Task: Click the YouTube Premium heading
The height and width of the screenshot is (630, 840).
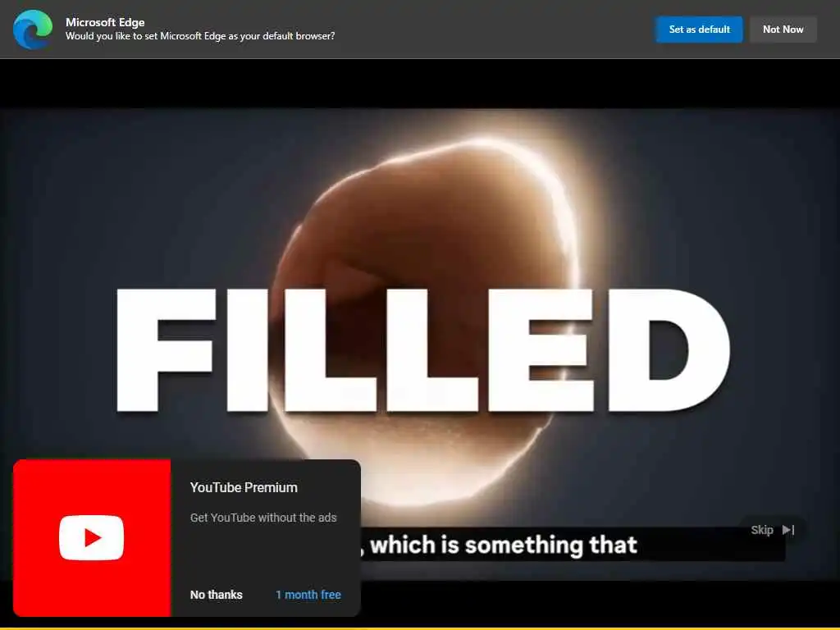Action: pos(244,487)
